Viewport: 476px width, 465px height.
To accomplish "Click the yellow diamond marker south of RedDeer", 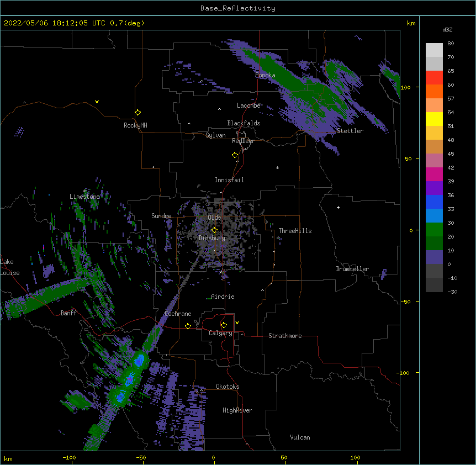I will coord(235,155).
